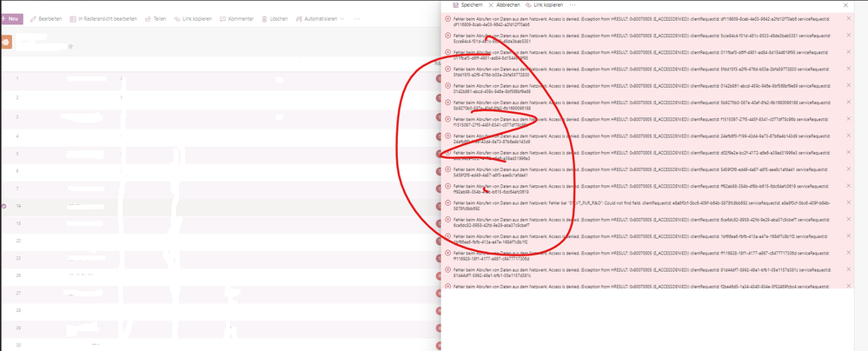Click Link kopieren in the list command bar

tap(193, 19)
